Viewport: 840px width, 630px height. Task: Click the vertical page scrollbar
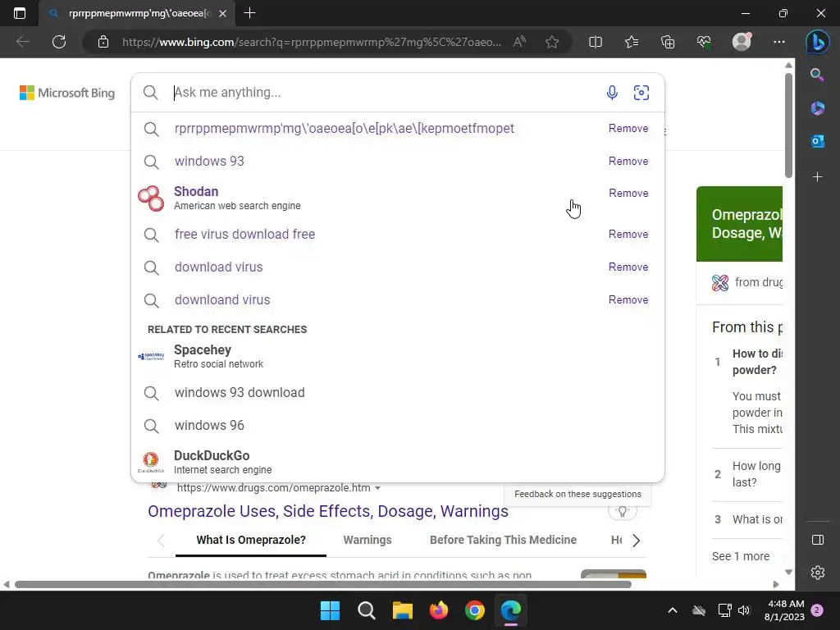(788, 126)
